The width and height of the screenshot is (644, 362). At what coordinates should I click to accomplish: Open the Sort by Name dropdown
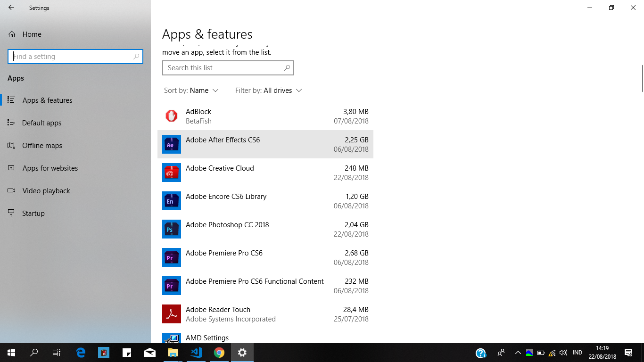click(x=191, y=90)
